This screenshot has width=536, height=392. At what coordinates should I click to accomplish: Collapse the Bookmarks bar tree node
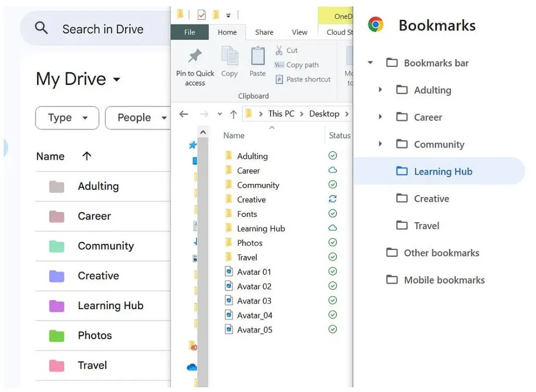370,63
